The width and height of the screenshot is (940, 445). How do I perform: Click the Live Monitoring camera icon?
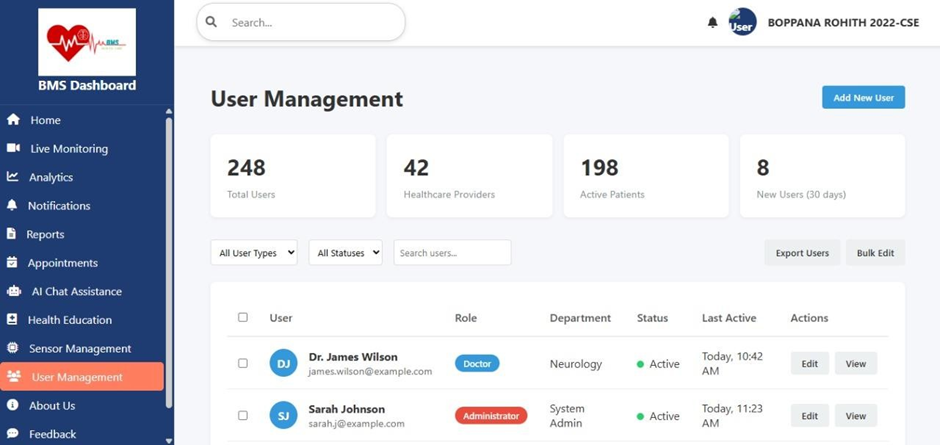coord(13,148)
